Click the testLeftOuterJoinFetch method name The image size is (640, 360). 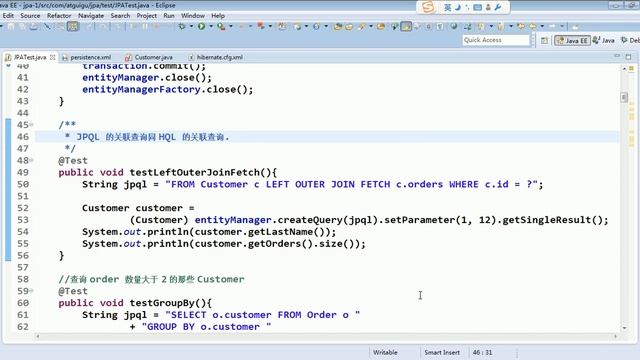coord(195,172)
